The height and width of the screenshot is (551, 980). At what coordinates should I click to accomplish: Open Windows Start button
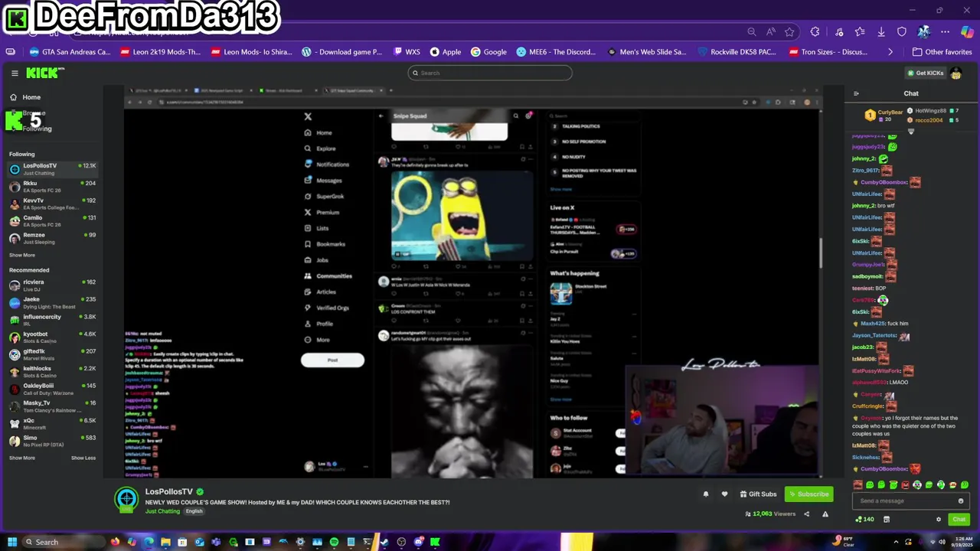click(12, 542)
